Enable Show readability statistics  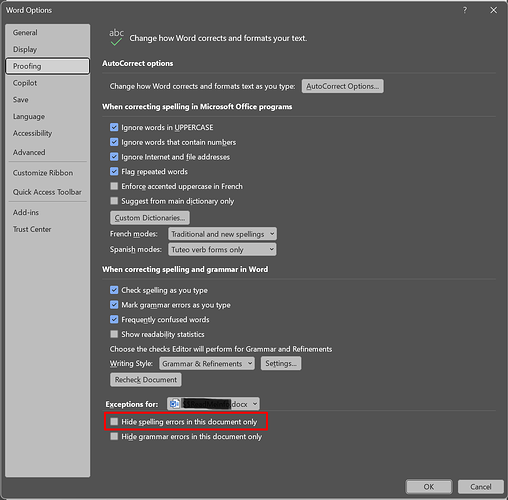click(114, 334)
